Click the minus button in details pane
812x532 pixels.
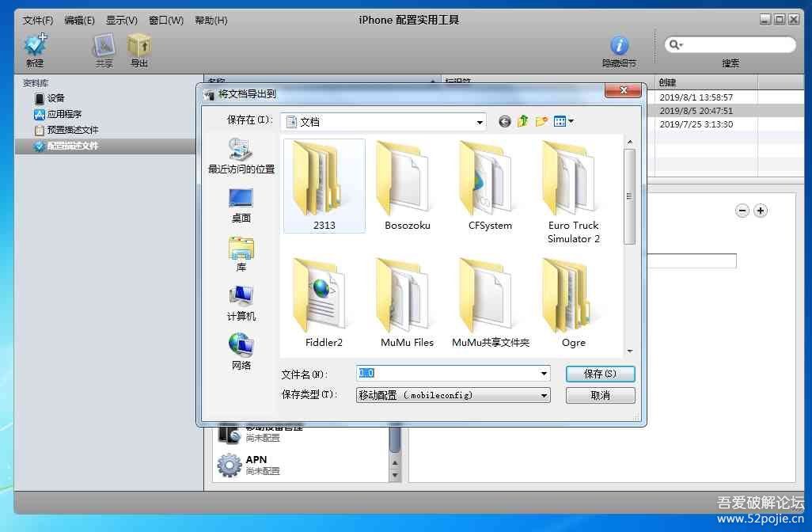[x=742, y=211]
